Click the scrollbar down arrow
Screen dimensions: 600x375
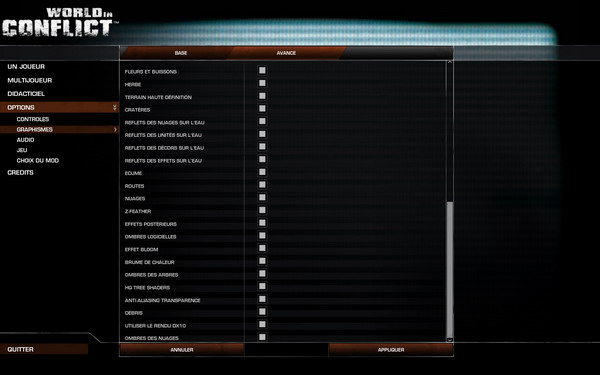tap(450, 339)
